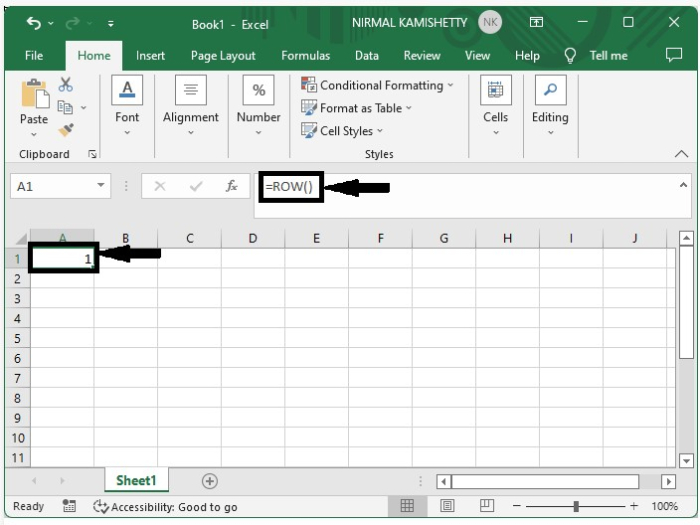Click the vertical scrollbar down arrow
The width and height of the screenshot is (700, 525).
[x=686, y=460]
